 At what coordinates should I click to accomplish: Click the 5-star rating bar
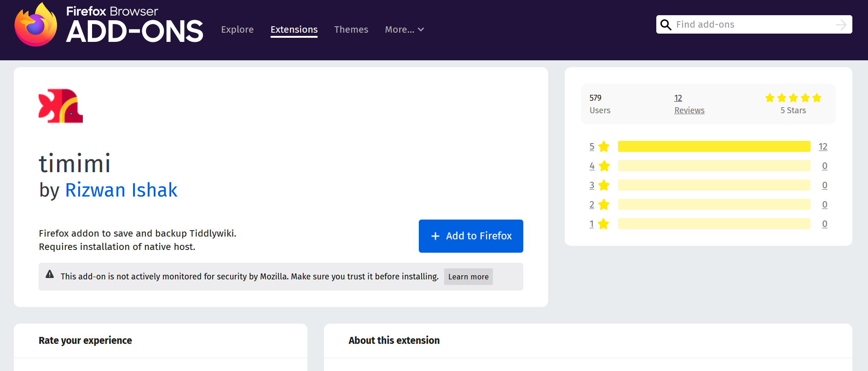click(714, 147)
